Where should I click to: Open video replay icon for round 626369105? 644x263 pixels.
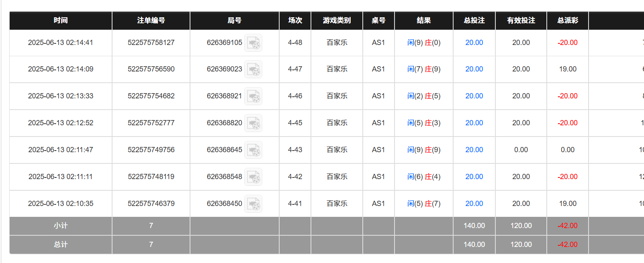pos(254,43)
